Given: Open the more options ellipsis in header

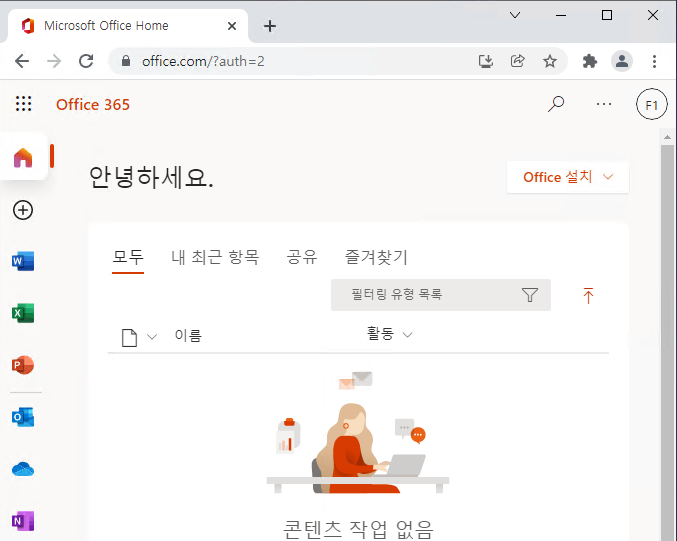Looking at the screenshot, I should 604,104.
